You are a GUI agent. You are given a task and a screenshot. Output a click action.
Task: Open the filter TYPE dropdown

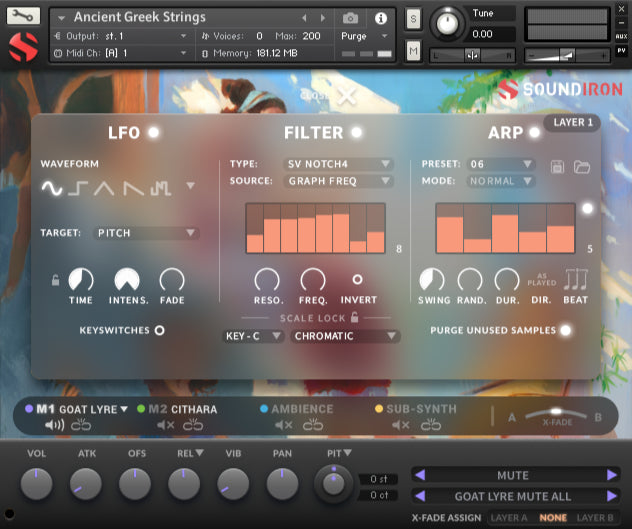(339, 164)
